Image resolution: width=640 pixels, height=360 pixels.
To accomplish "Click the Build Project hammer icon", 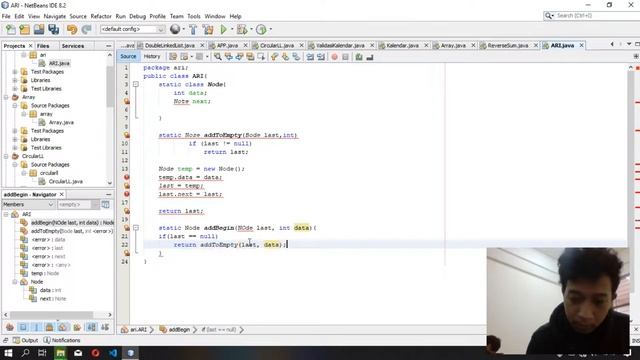I will 193,29.
